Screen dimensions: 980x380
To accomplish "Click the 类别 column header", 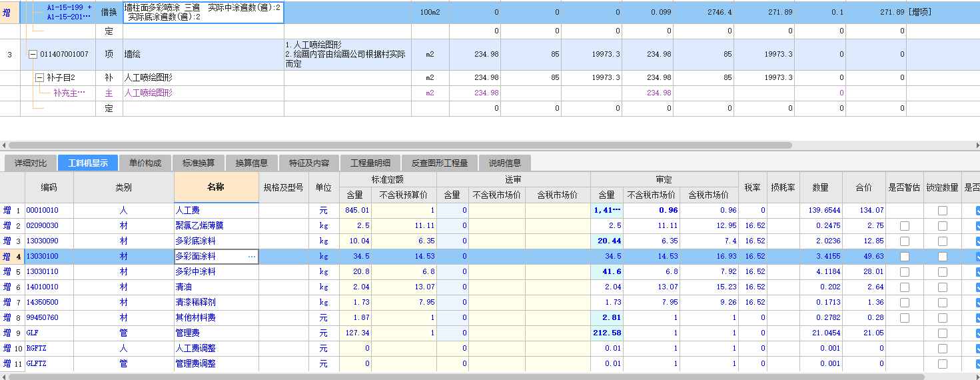I will (x=123, y=187).
